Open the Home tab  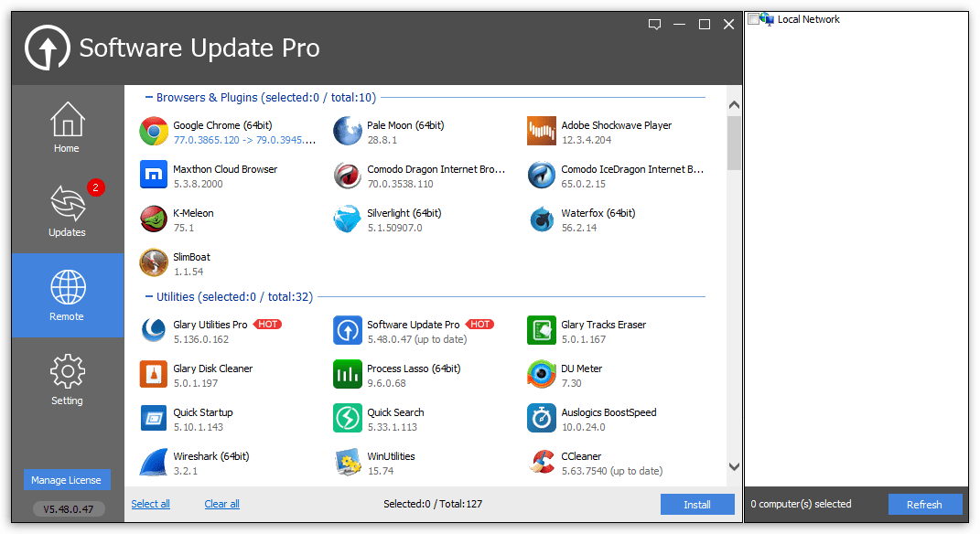67,127
